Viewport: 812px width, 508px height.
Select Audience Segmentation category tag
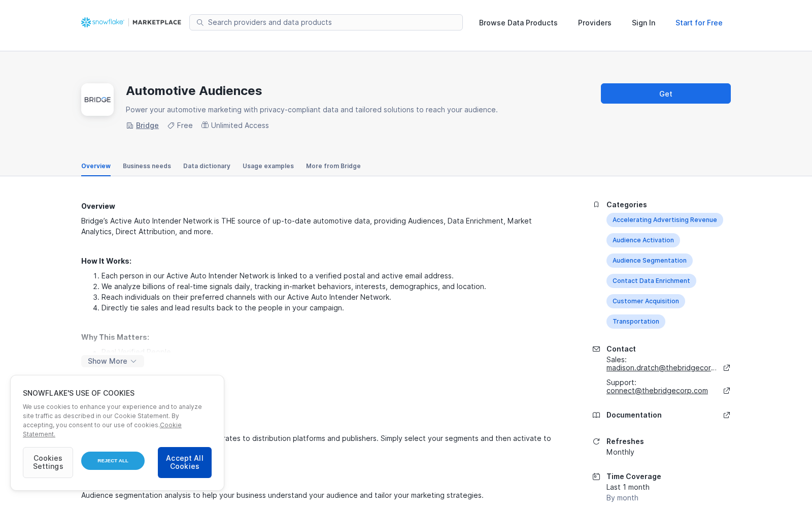pyautogui.click(x=650, y=261)
